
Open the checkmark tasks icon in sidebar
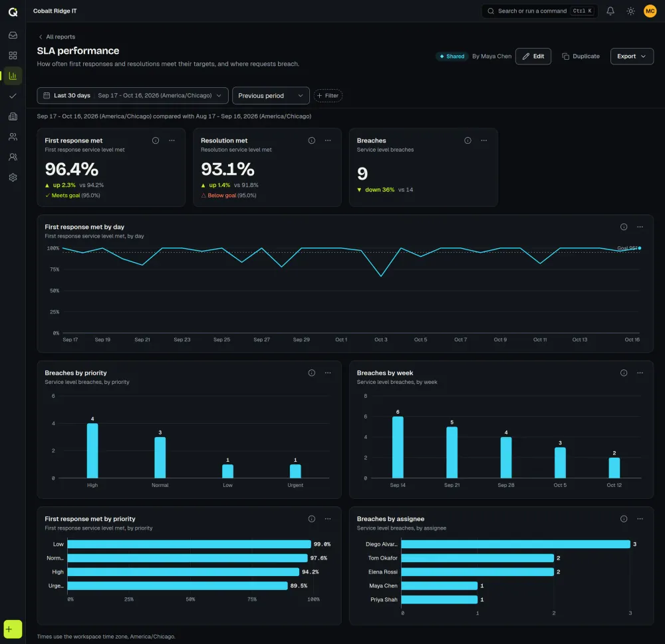point(13,96)
